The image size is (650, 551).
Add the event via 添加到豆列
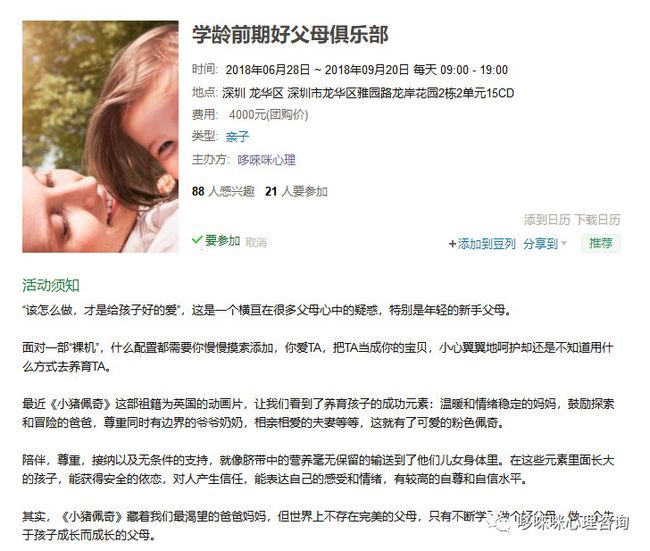[x=487, y=244]
